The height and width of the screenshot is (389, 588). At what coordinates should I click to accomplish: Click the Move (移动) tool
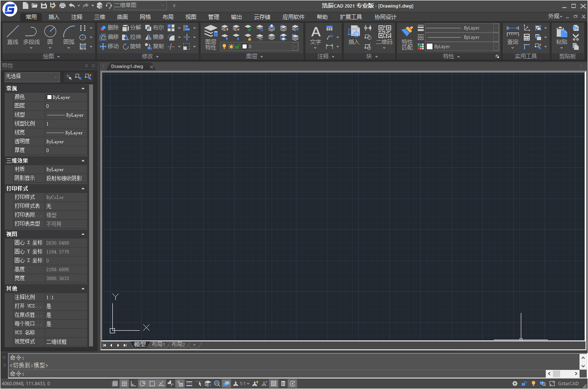[109, 46]
